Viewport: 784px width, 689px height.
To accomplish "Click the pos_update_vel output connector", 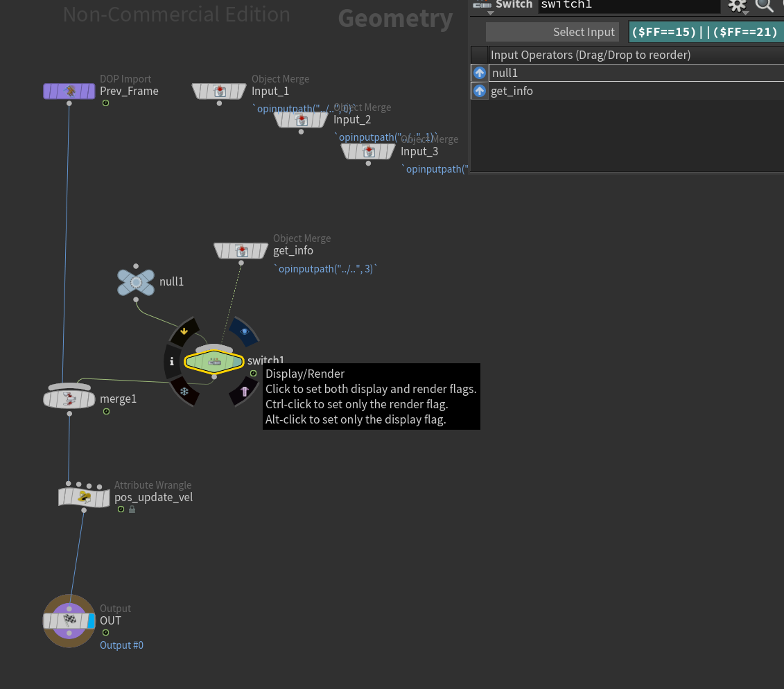I will (84, 510).
